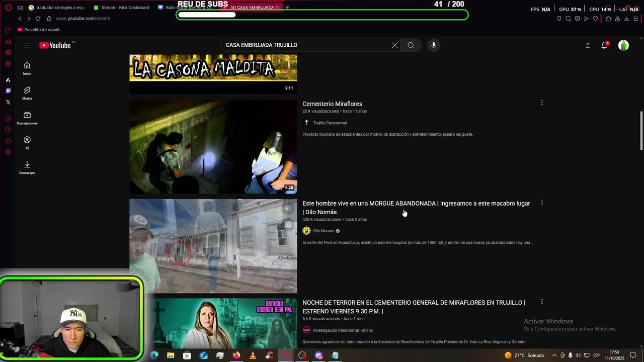Open Firefox from the taskbar
Viewport: 644px width, 362px height.
(236, 355)
